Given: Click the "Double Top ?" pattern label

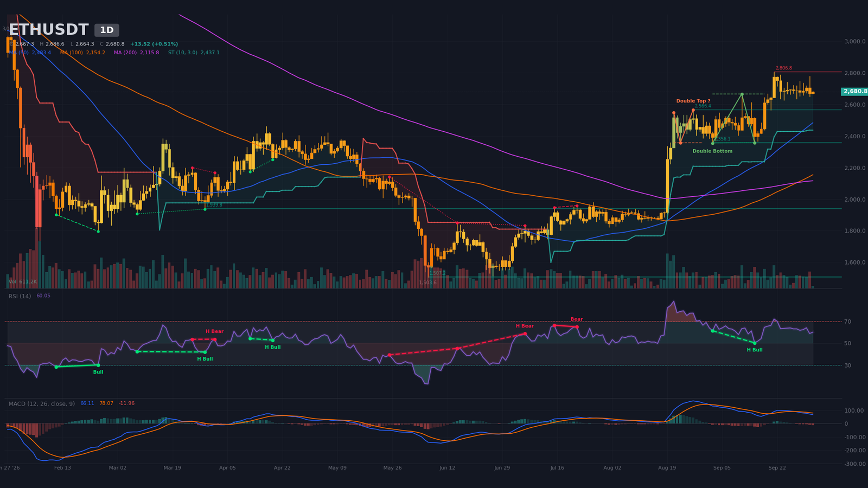Looking at the screenshot, I should [x=693, y=101].
